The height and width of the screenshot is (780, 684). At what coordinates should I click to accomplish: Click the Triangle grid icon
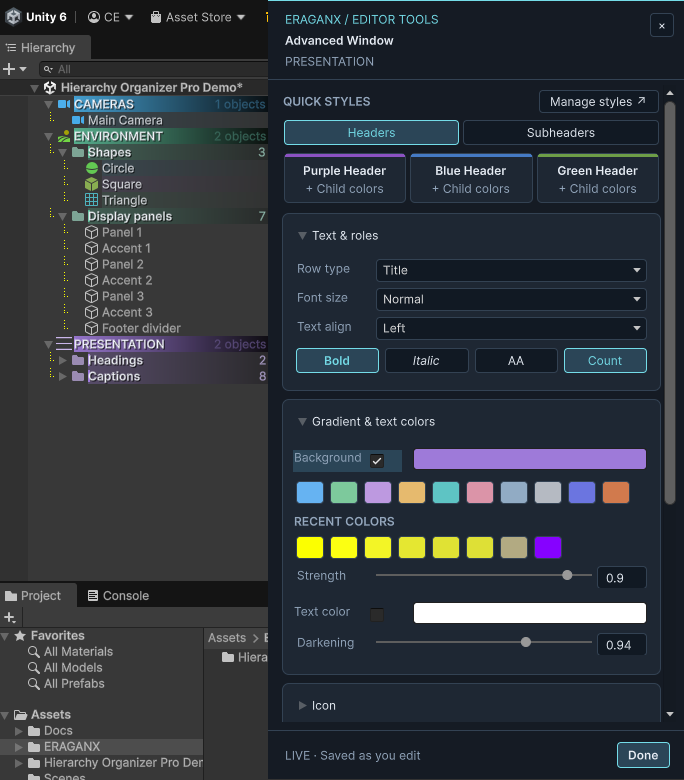tap(92, 200)
